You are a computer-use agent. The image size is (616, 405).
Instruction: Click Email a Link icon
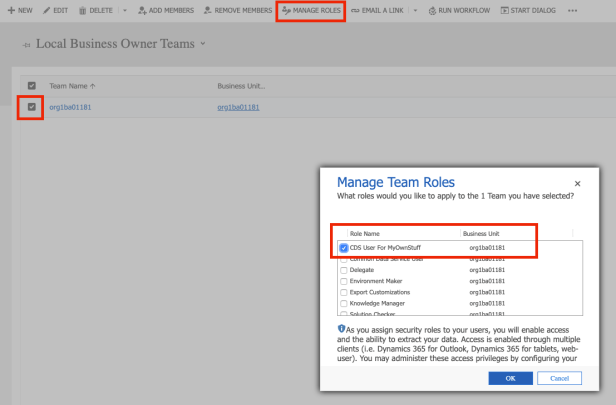click(x=356, y=10)
